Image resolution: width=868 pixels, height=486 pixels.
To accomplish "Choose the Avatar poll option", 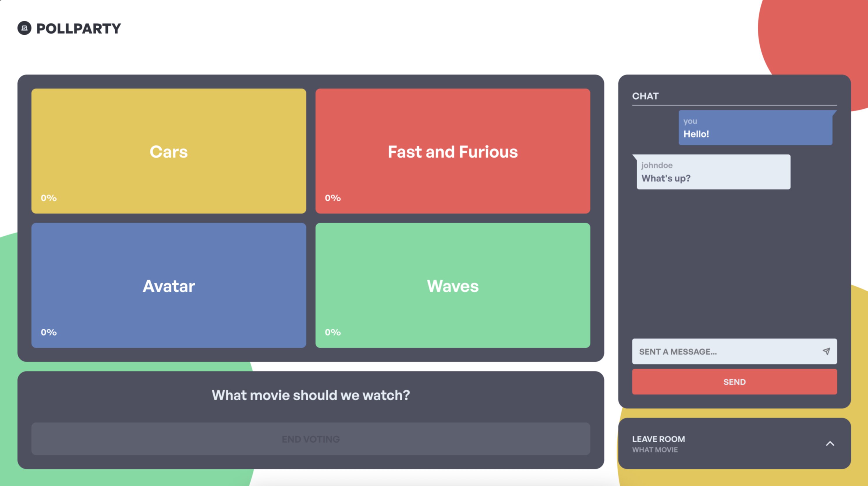I will pos(169,285).
